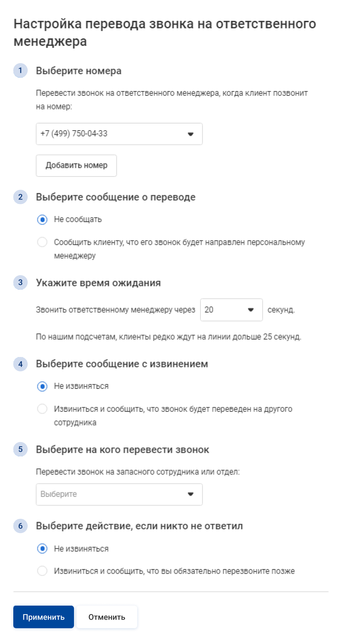The image size is (338, 644).
Task: Select Не извиняться under no-answer action section
Action: (x=42, y=549)
